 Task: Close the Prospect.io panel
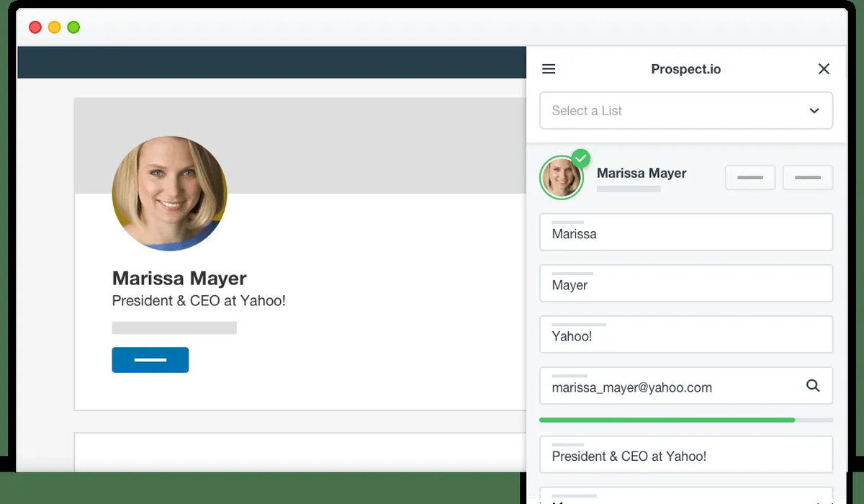tap(824, 69)
